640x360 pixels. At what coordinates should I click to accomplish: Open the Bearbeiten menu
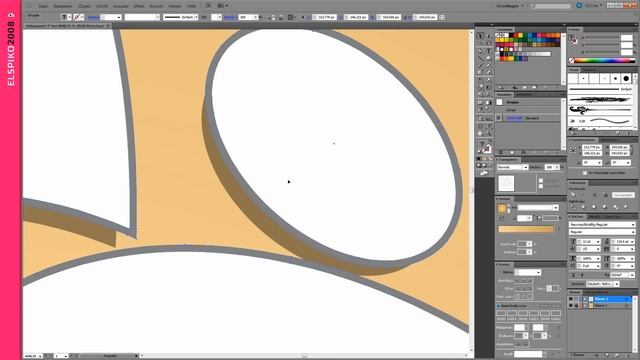[63, 6]
